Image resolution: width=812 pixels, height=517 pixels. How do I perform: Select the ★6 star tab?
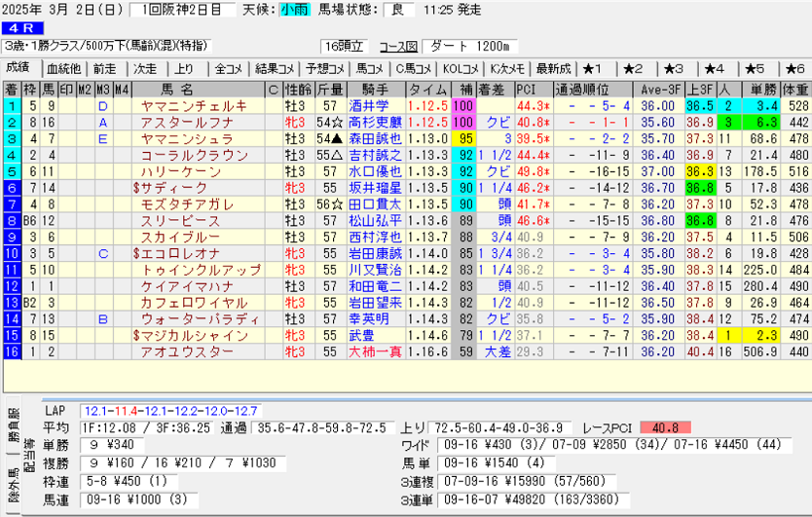pyautogui.click(x=792, y=68)
